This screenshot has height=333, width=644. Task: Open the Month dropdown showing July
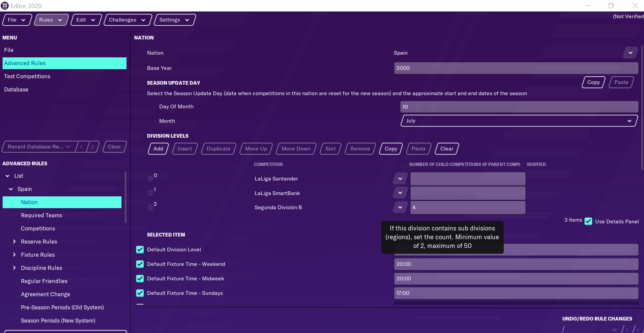519,121
